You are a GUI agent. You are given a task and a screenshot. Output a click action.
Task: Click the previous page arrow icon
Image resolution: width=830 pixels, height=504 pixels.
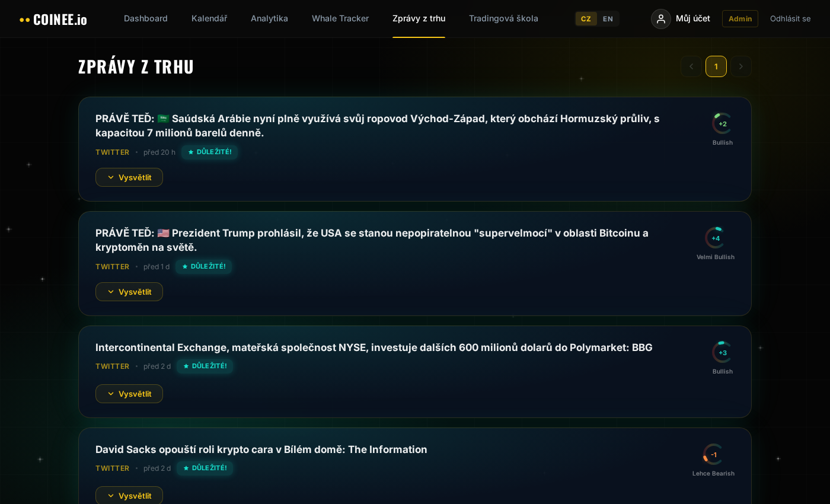click(691, 66)
